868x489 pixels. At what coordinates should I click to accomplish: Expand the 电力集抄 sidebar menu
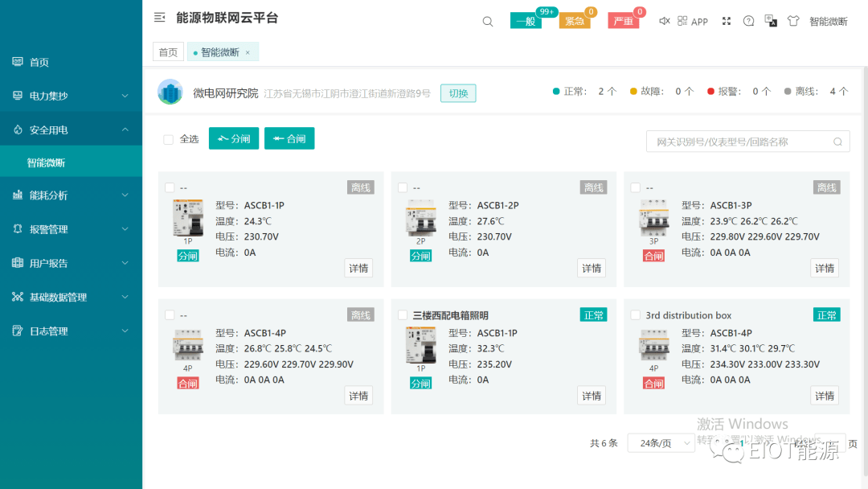click(x=71, y=96)
